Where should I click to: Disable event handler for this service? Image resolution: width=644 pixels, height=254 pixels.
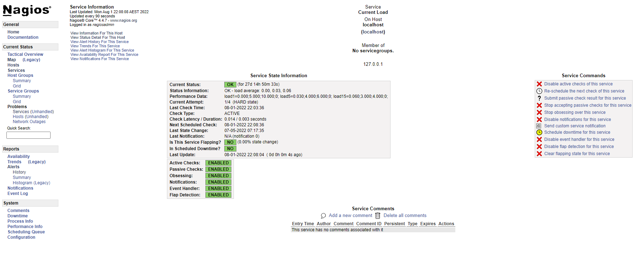(579, 139)
